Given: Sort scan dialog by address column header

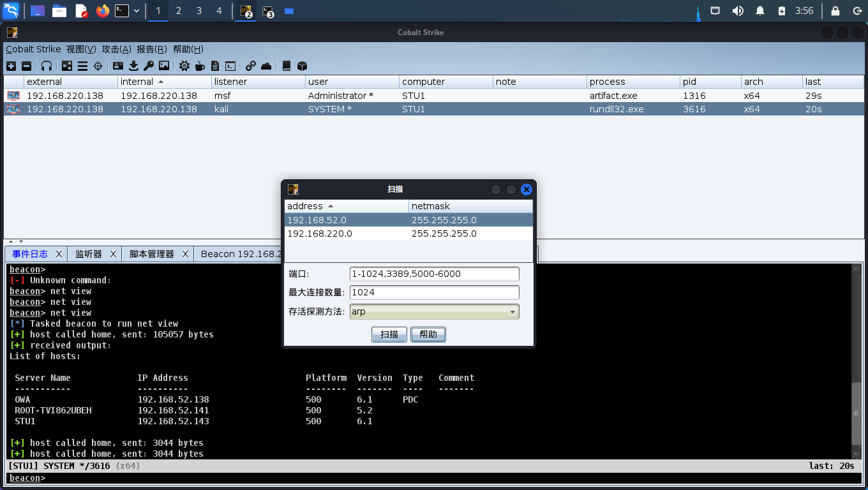Looking at the screenshot, I should click(347, 206).
